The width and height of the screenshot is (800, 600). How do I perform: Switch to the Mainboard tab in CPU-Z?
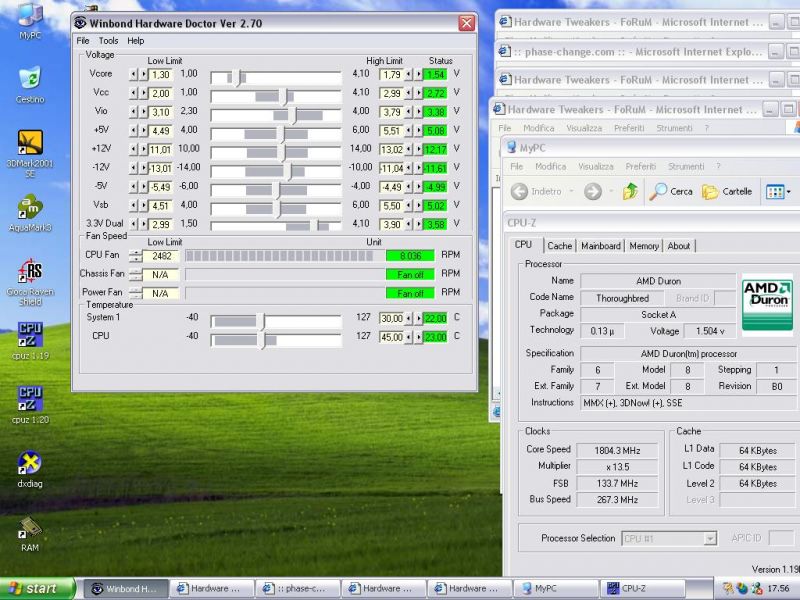pos(601,246)
